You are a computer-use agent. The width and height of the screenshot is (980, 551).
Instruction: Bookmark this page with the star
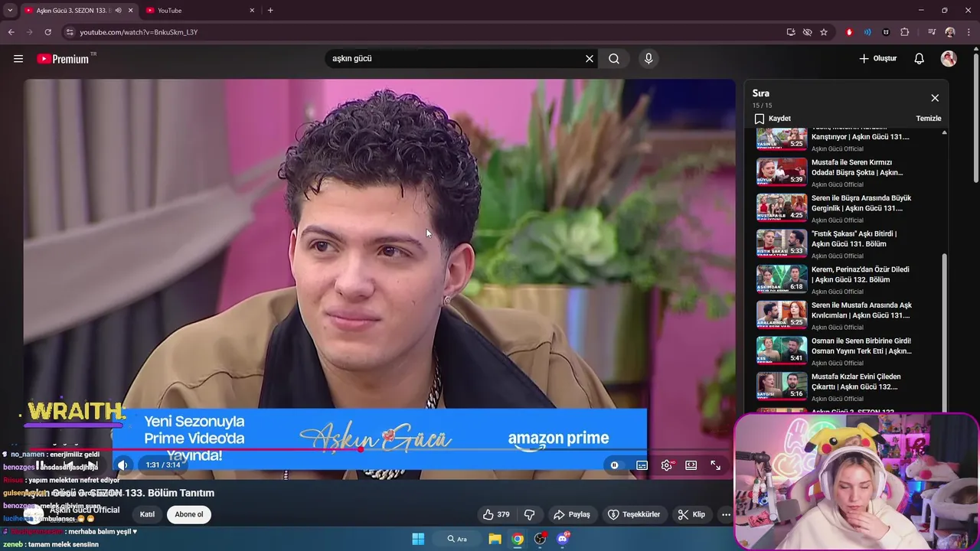[824, 32]
